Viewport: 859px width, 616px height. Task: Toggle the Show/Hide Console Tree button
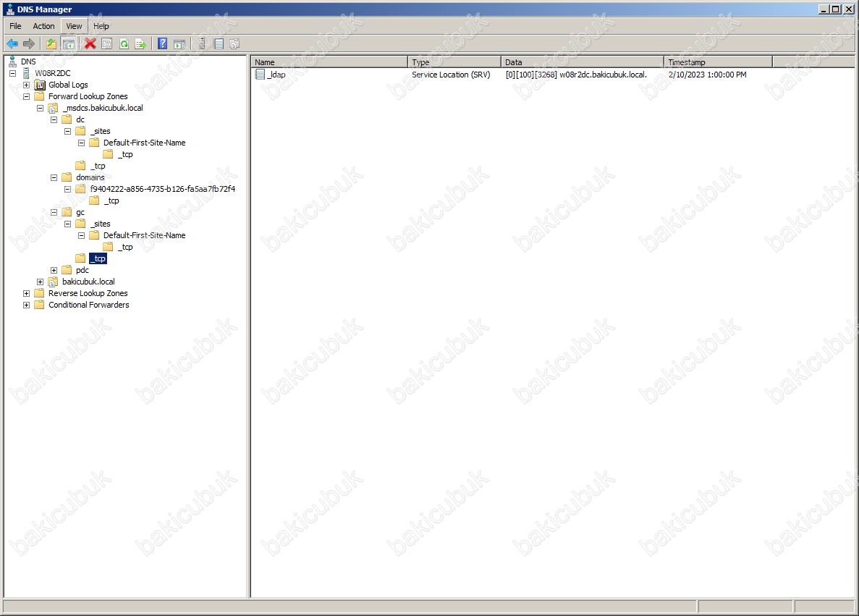(69, 44)
